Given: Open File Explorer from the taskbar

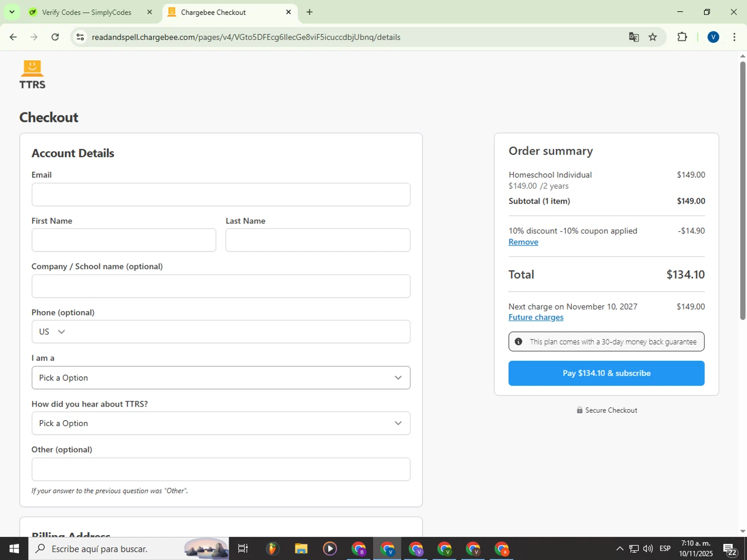Looking at the screenshot, I should (301, 549).
